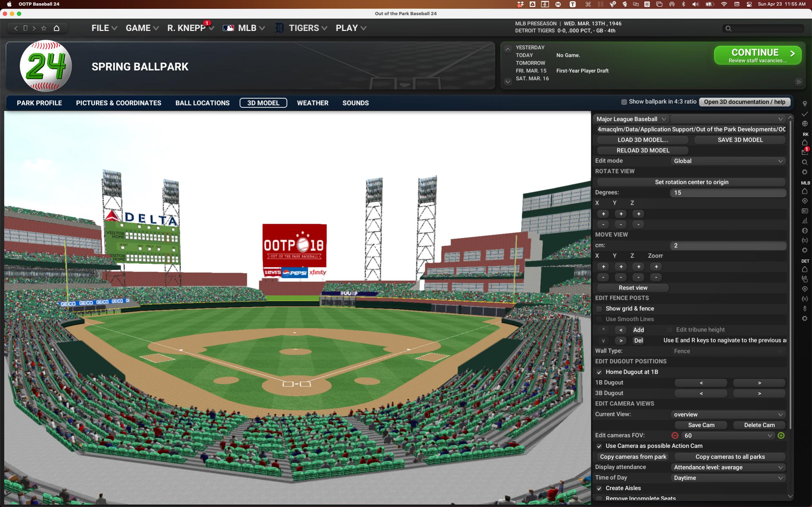Click LOAD 3D MODEL button
Screen dimensions: 812x507
(643, 140)
